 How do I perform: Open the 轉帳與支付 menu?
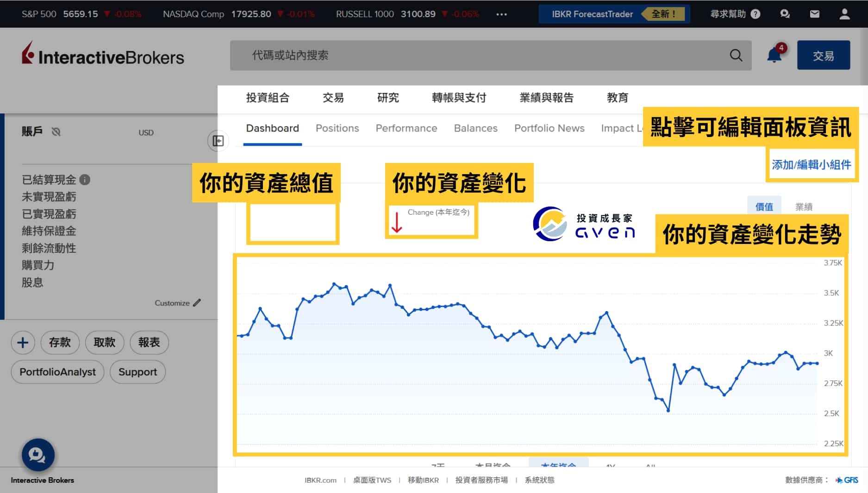tap(459, 98)
